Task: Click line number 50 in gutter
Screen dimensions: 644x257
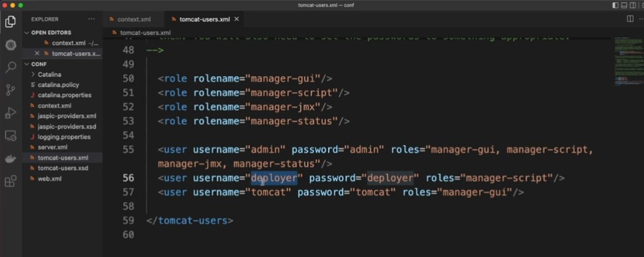Action: pyautogui.click(x=128, y=78)
